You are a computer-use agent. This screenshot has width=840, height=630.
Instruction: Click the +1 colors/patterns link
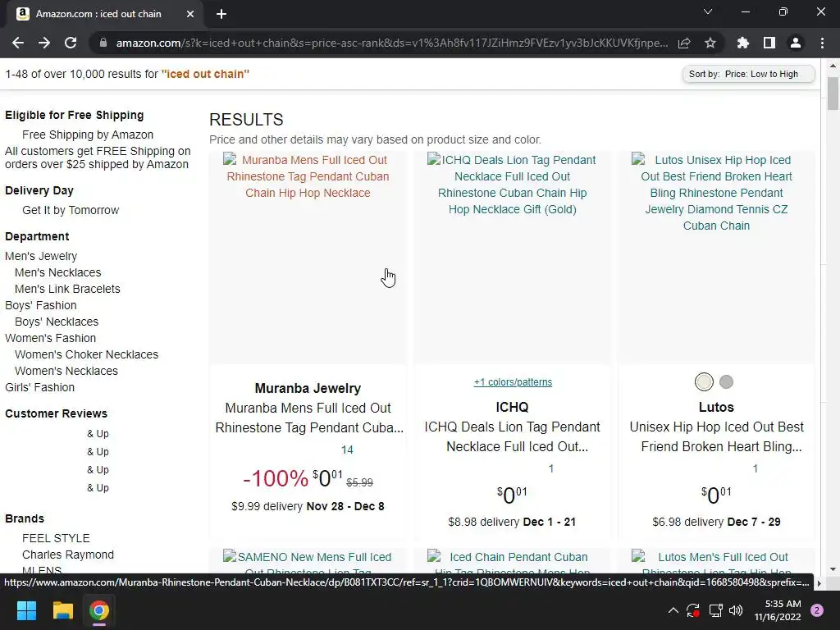click(513, 382)
